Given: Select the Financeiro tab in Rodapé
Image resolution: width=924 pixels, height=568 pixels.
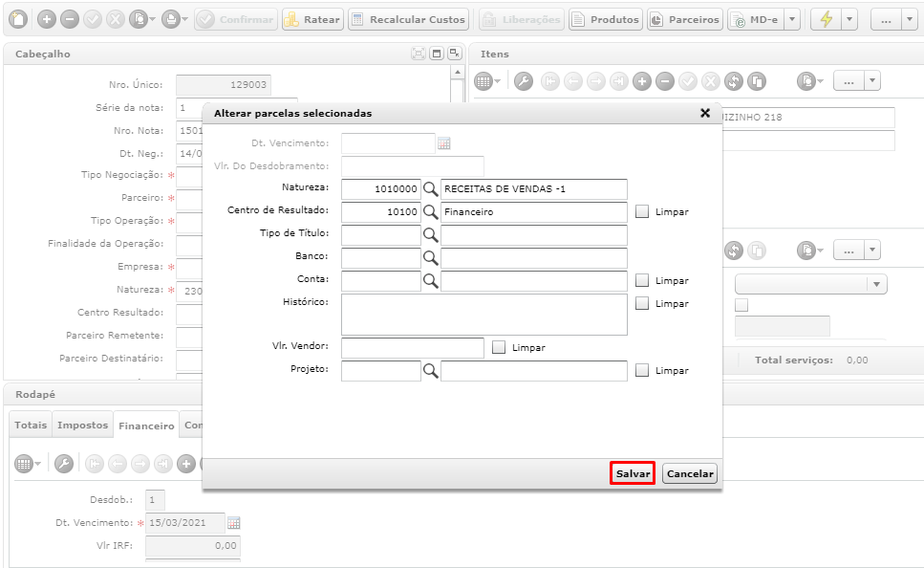Looking at the screenshot, I should [x=146, y=426].
